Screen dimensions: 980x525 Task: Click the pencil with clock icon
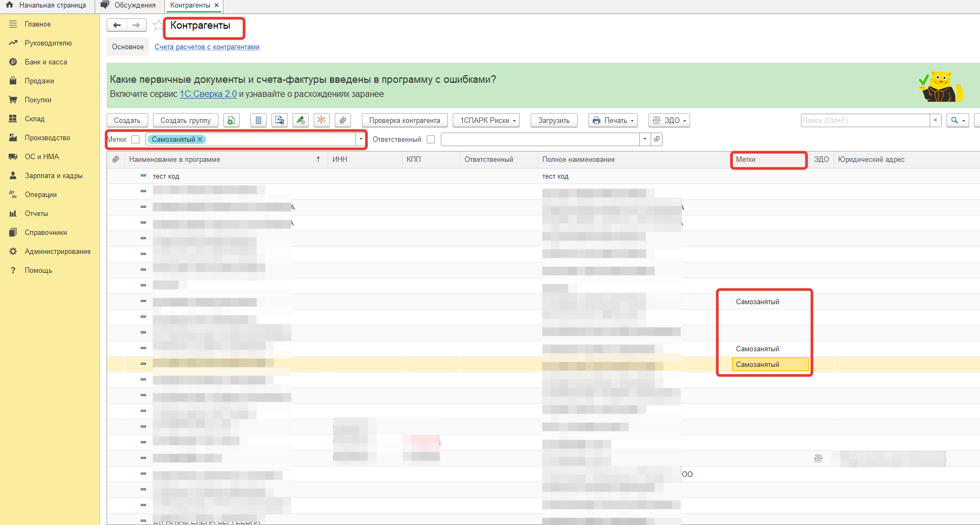[x=301, y=120]
